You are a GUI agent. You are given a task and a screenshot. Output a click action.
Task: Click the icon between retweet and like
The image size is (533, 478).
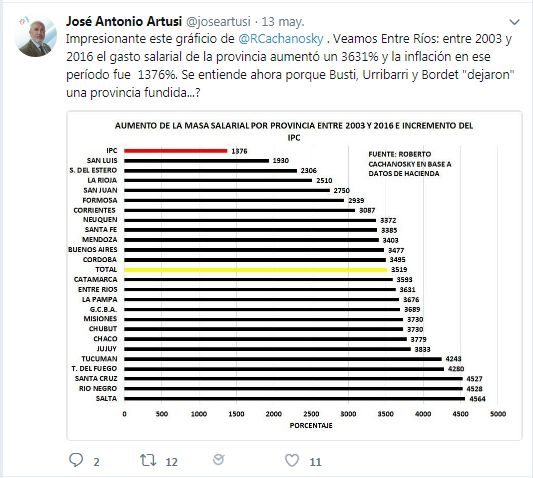tap(218, 460)
